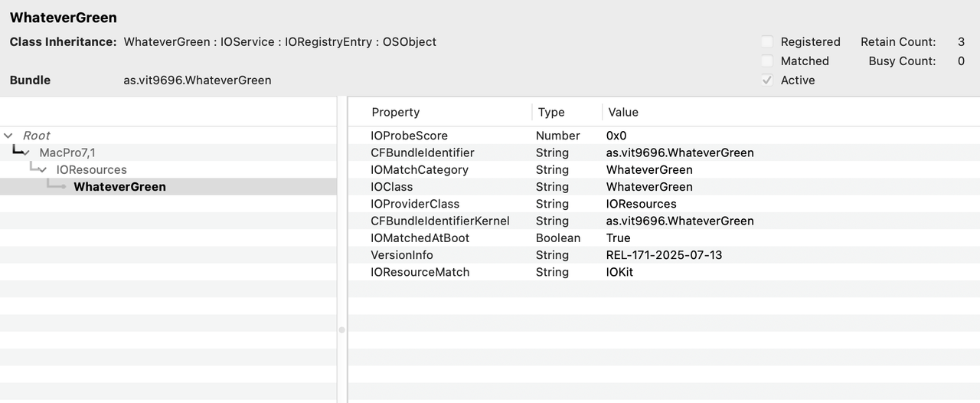Select the IOMatchCategory property row
The image size is (980, 403).
point(420,169)
